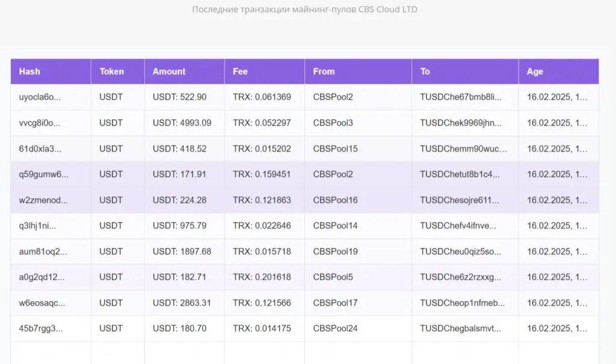Click recipient address TUSDChetut8b1c4...
Image resolution: width=616 pixels, height=364 pixels.
click(460, 174)
